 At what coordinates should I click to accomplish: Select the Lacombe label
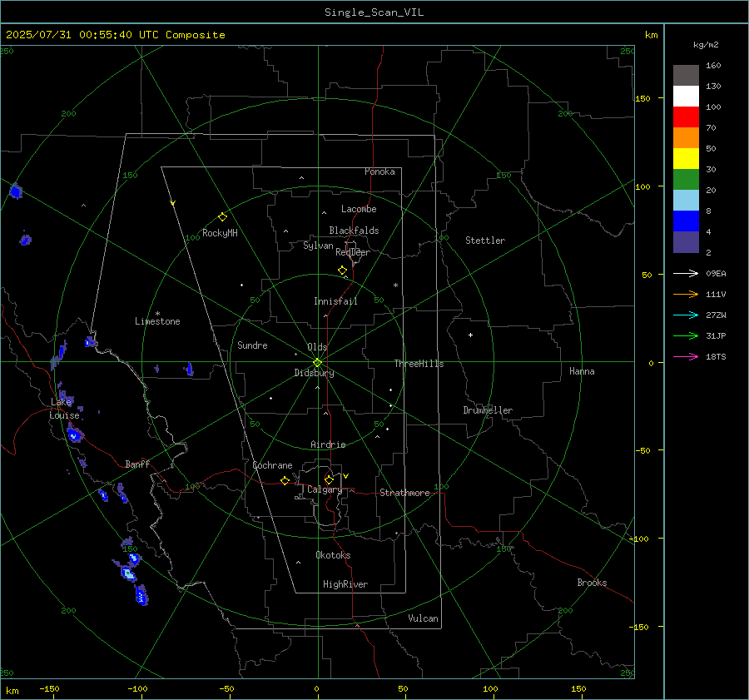359,209
